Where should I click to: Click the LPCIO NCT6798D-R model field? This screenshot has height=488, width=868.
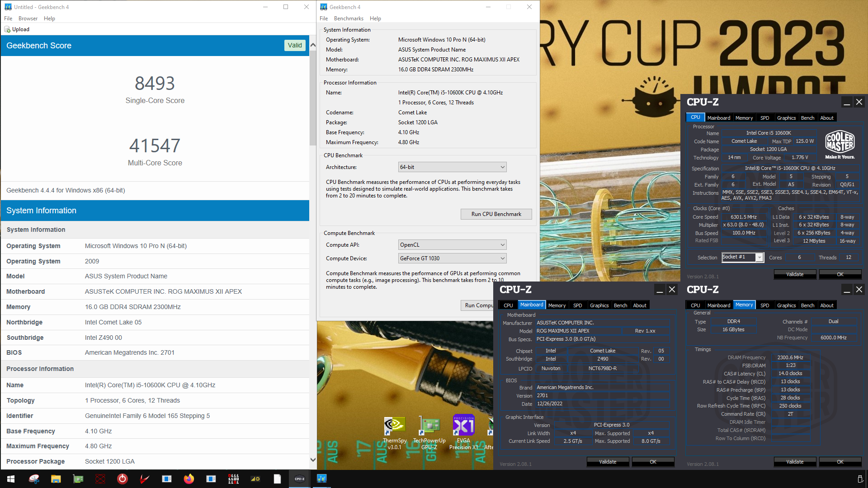602,368
